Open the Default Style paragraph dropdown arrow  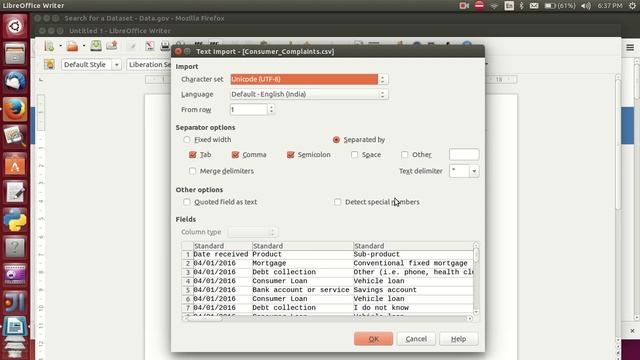coord(116,64)
